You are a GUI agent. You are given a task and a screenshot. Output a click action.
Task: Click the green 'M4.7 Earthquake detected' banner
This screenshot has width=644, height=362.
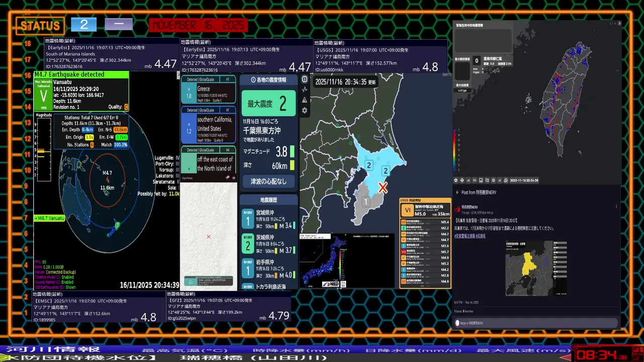point(81,74)
